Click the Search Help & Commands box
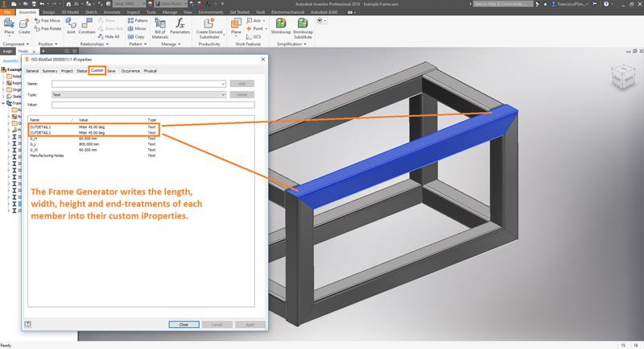 tap(502, 4)
